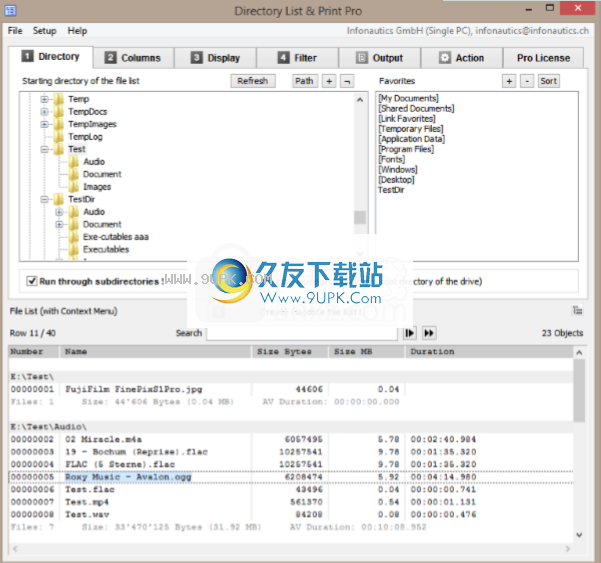Add a favorite with the Favorites plus button

pyautogui.click(x=509, y=81)
